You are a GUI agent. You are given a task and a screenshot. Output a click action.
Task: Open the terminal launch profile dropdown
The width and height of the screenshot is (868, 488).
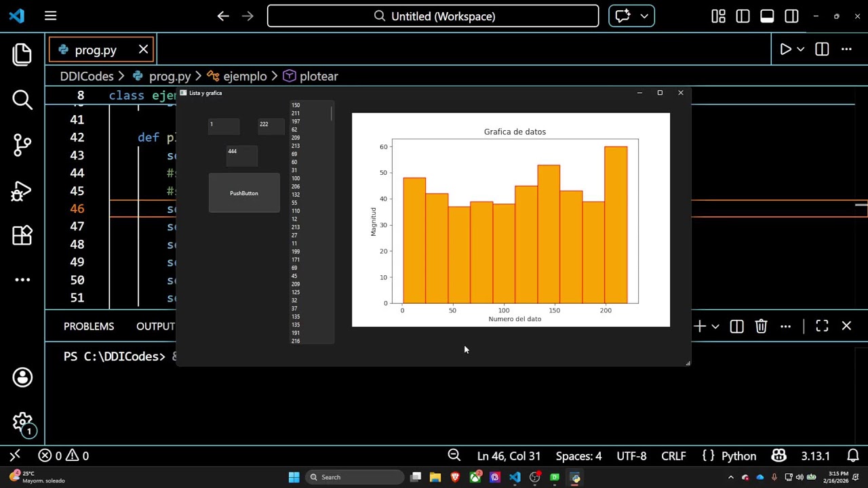click(x=715, y=327)
